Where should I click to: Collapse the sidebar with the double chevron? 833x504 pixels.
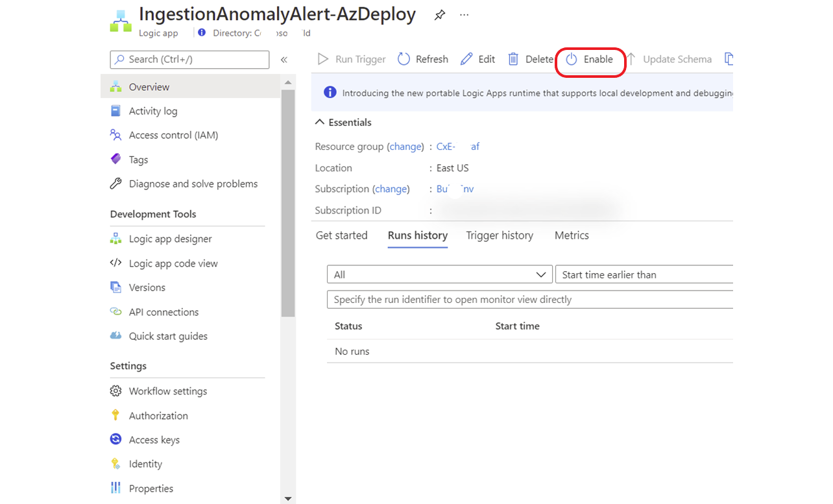284,60
